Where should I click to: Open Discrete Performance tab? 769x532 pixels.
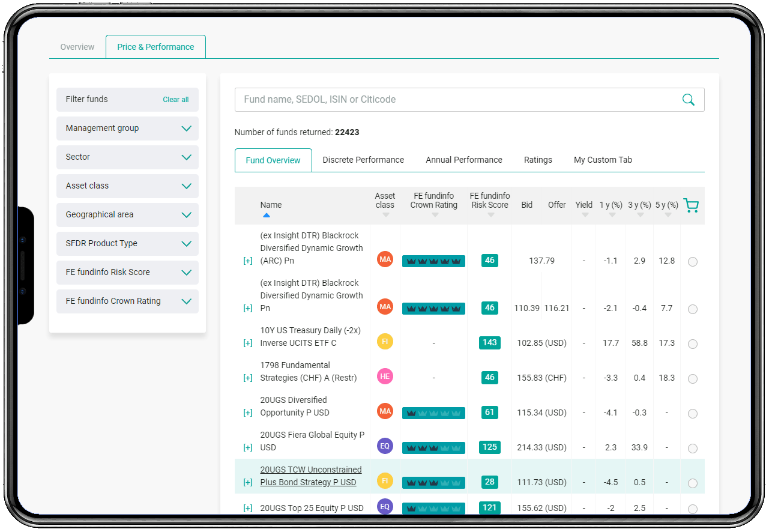[363, 160]
